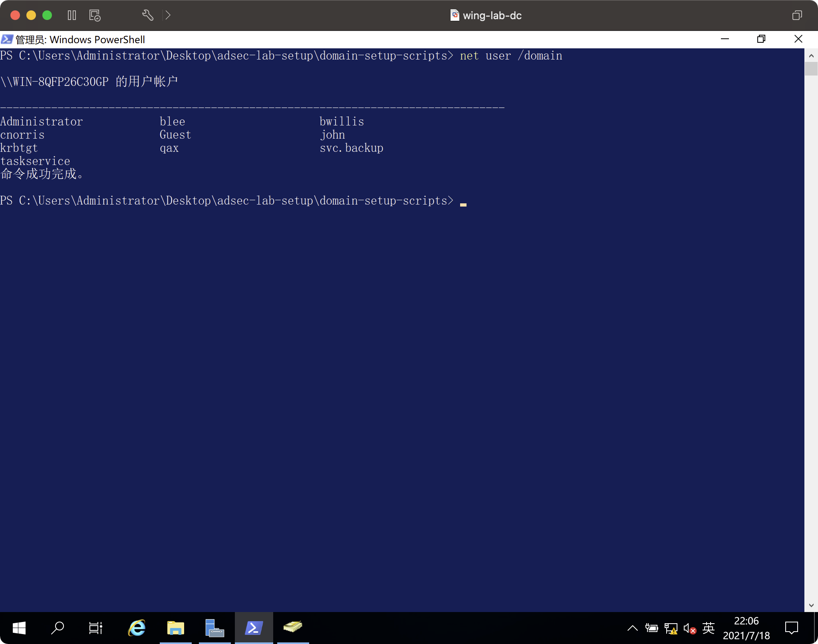The height and width of the screenshot is (644, 818).
Task: Switch input language indicator 英
Action: pos(709,628)
